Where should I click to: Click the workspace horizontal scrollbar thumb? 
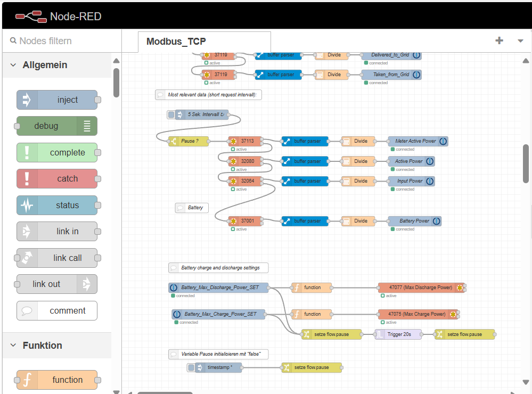pos(165,392)
